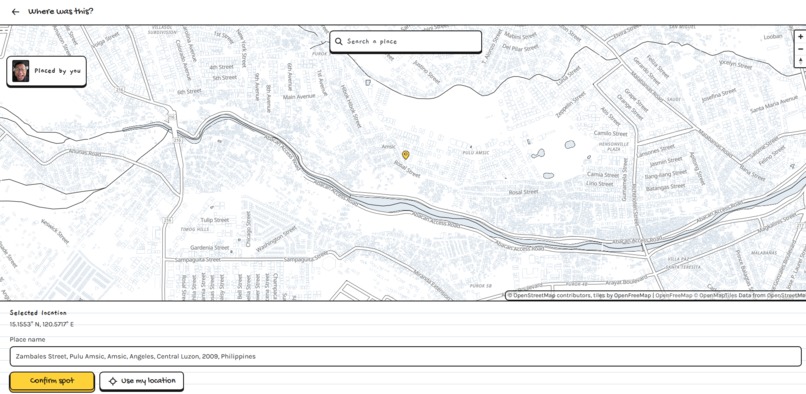Click the 'Josefina Street' map label

tap(719, 95)
